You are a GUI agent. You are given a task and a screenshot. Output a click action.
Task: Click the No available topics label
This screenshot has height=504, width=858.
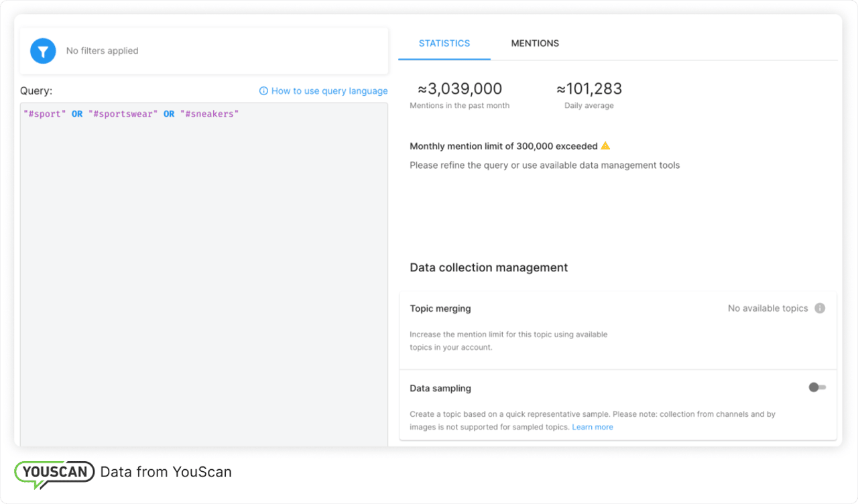768,308
